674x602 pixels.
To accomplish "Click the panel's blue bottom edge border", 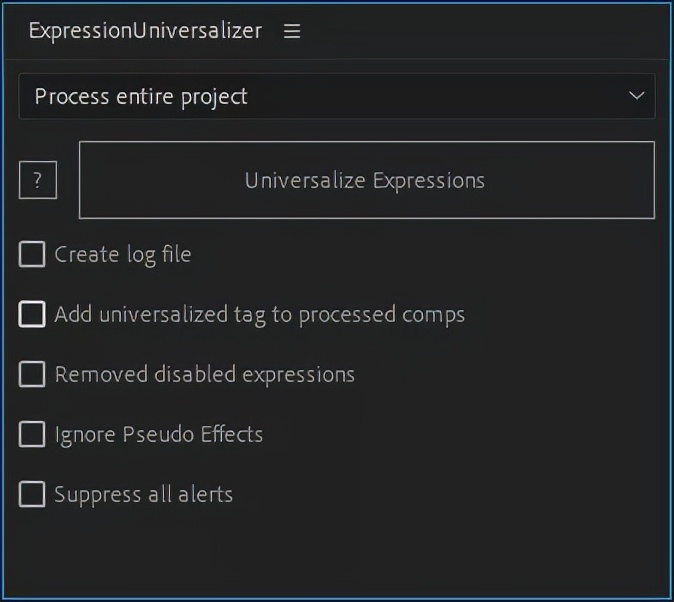I will (x=336, y=599).
